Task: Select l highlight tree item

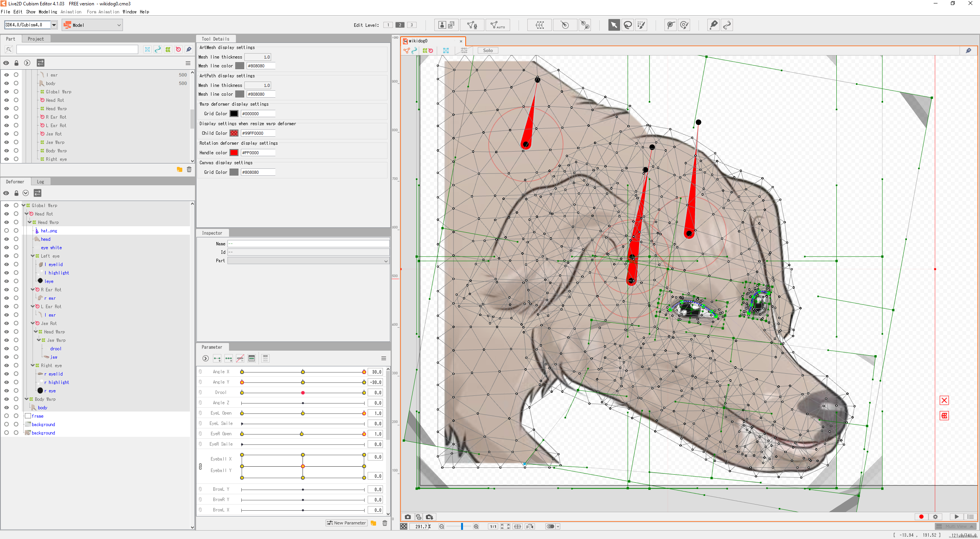Action: [57, 273]
